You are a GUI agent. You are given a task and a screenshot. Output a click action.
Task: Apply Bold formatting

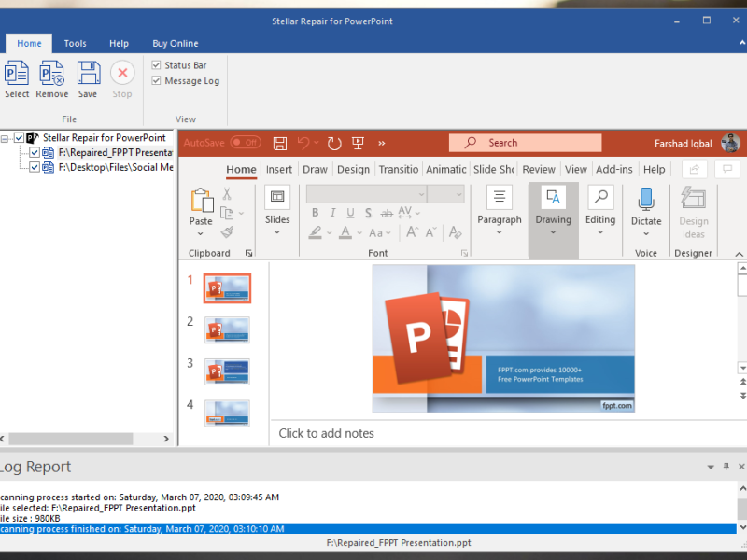coord(315,213)
